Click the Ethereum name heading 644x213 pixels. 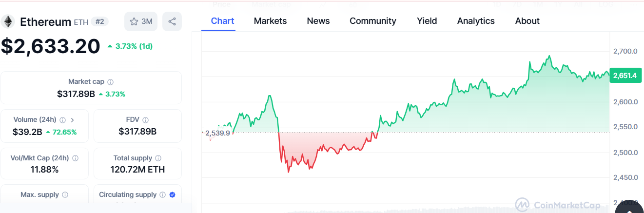pyautogui.click(x=45, y=21)
